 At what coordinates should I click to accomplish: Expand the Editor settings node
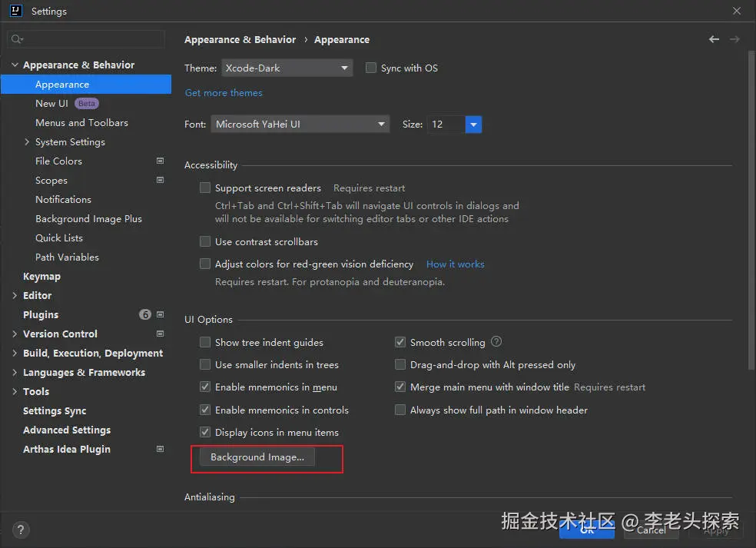click(15, 295)
